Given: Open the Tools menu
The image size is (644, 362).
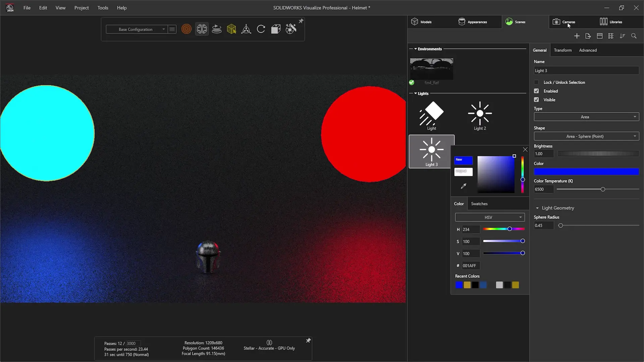Looking at the screenshot, I should 103,8.
